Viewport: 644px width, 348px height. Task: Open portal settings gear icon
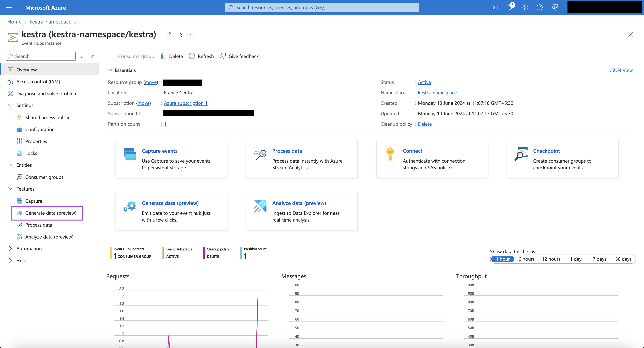coord(525,7)
